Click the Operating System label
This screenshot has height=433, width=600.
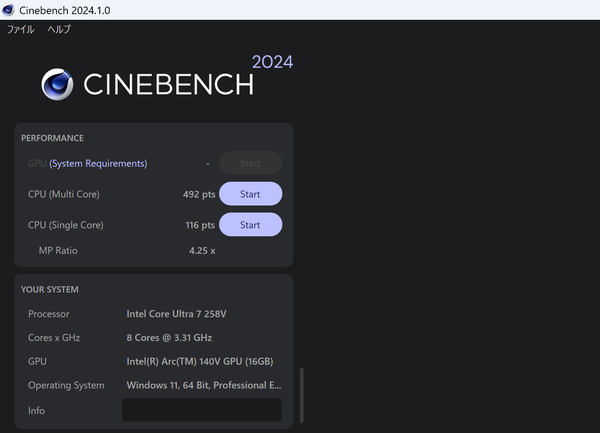click(66, 385)
